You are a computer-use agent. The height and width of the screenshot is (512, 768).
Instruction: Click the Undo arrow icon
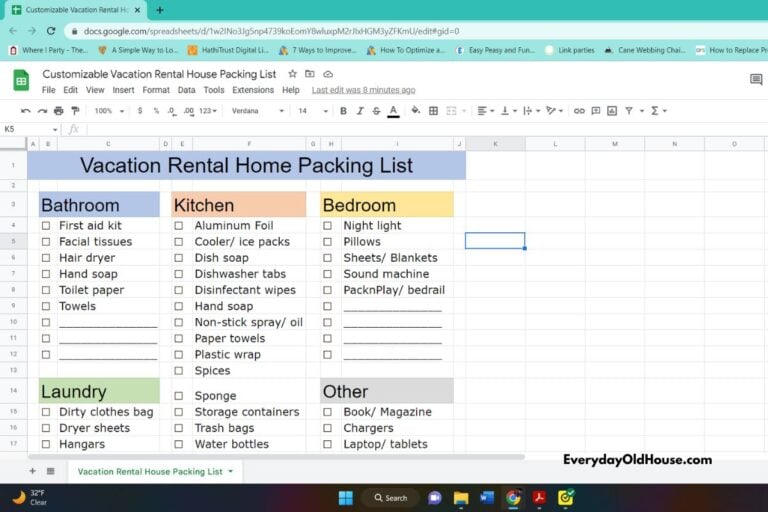pos(25,111)
